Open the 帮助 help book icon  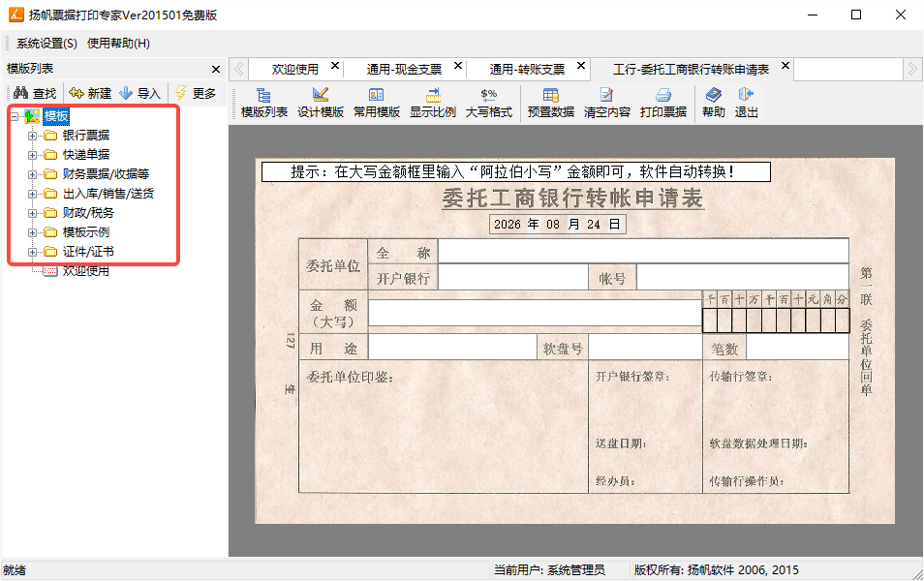point(713,103)
